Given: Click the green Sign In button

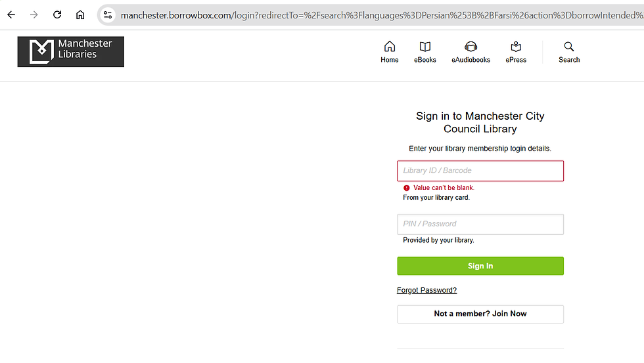Looking at the screenshot, I should 480,266.
